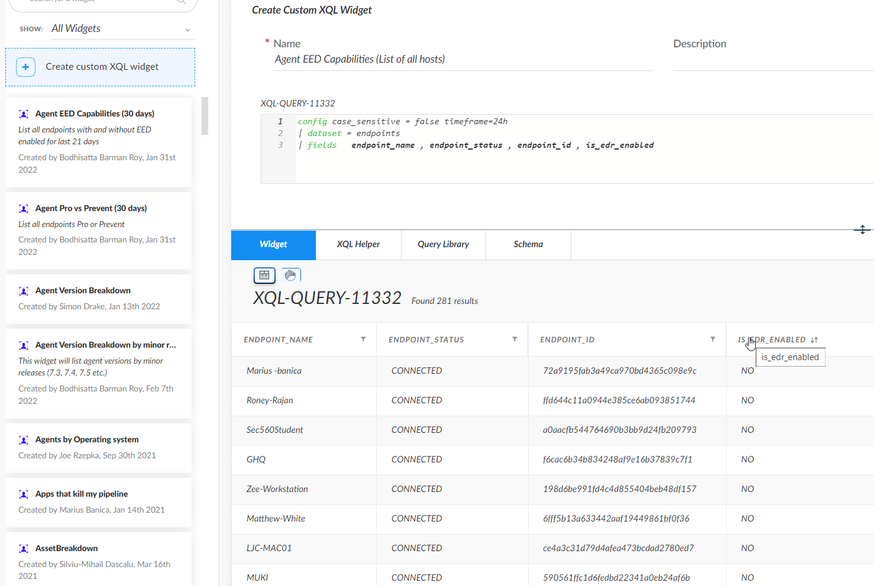This screenshot has height=586, width=874.
Task: Click the widget Name input field
Action: tap(462, 60)
